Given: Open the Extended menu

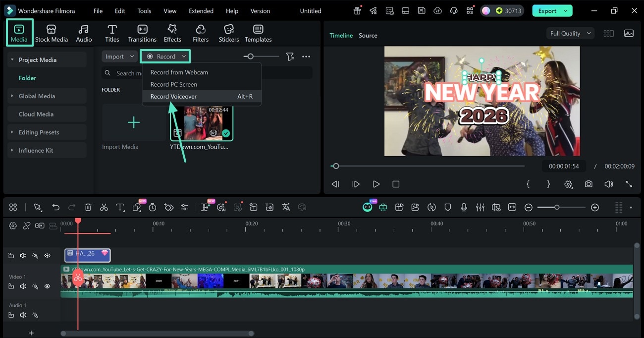Looking at the screenshot, I should pos(201,11).
